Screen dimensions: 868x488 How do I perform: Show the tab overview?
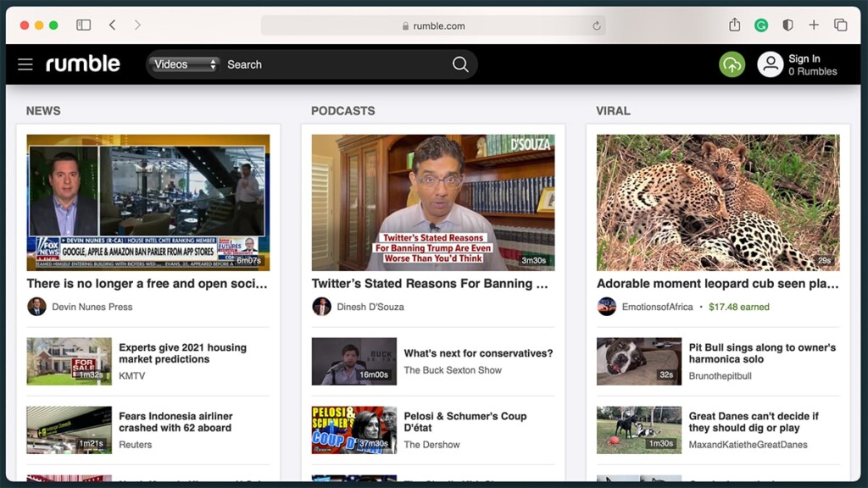[840, 25]
